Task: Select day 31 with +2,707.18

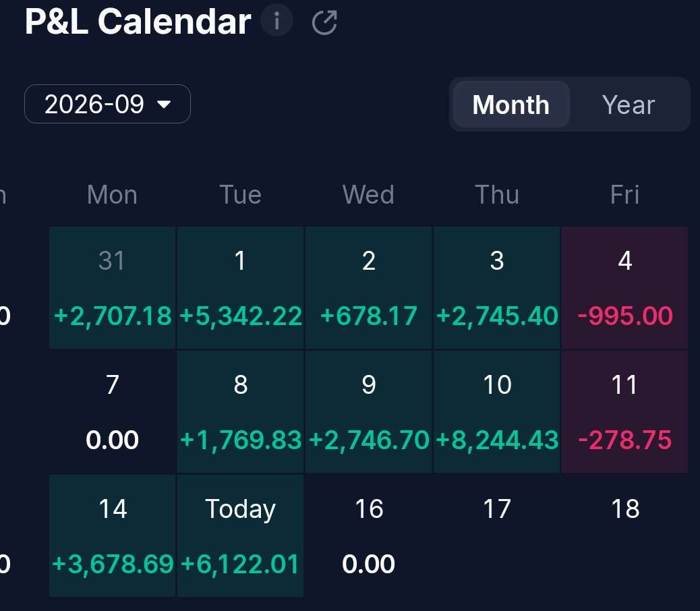Action: tap(112, 287)
